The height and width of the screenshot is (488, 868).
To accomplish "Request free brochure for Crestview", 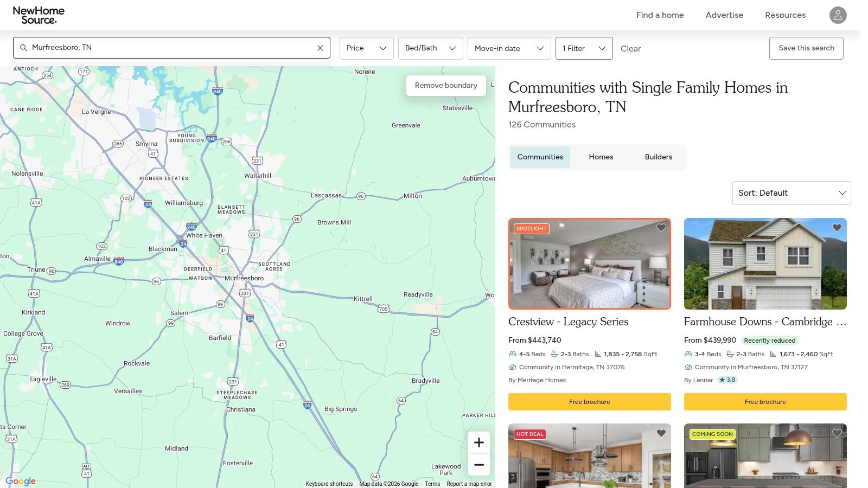I will [590, 402].
